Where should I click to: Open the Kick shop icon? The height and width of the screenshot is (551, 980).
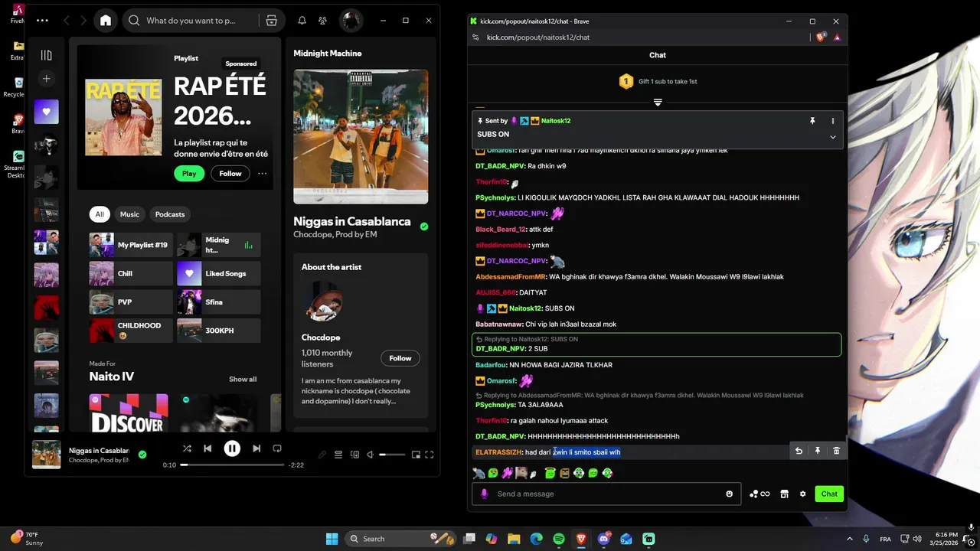(784, 494)
